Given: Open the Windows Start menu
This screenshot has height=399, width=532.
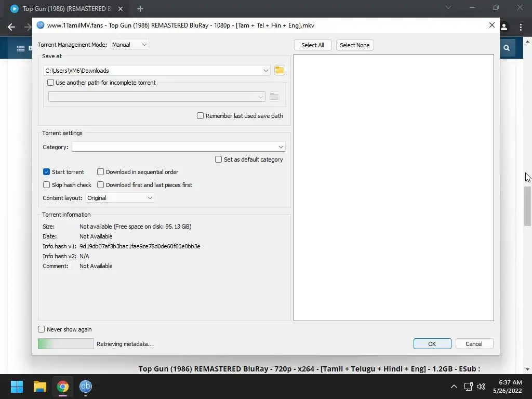Looking at the screenshot, I should [x=17, y=386].
